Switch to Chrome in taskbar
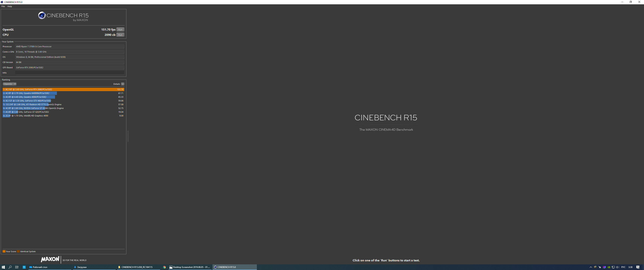 (x=164, y=267)
